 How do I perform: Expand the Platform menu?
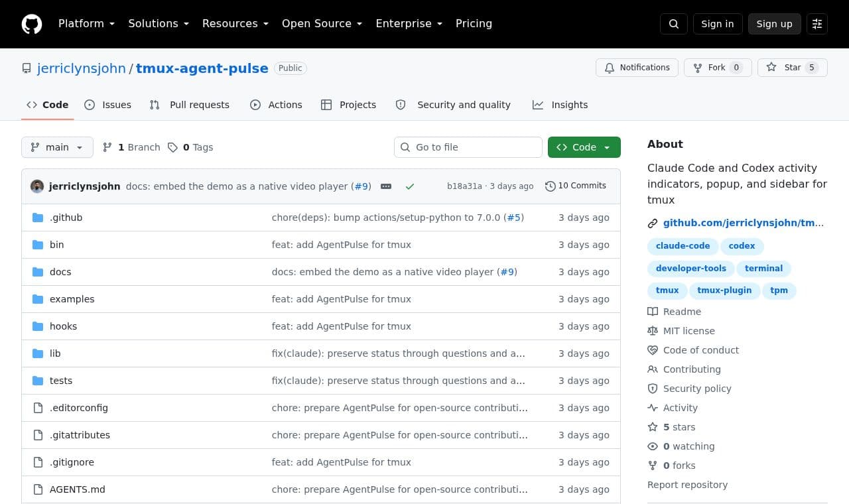point(87,24)
